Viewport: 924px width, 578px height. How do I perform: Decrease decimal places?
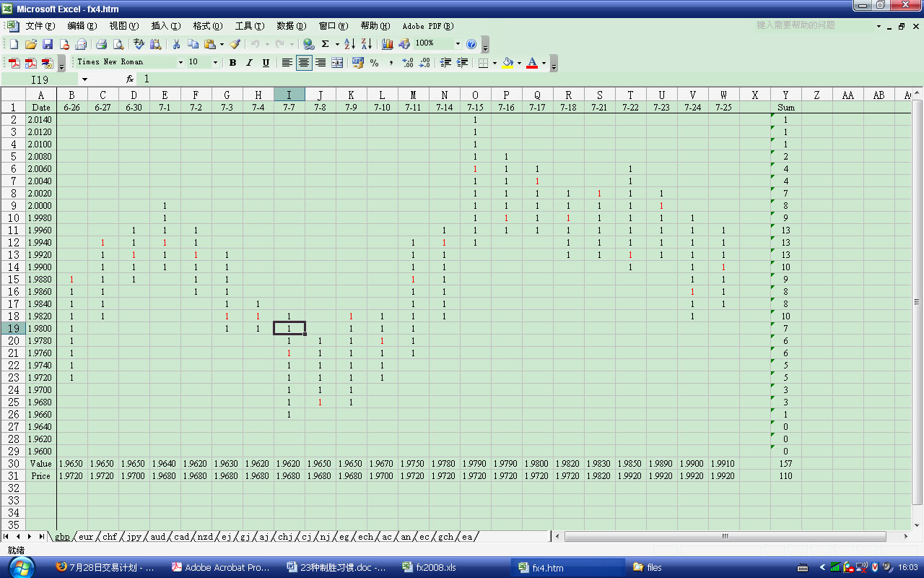click(x=424, y=63)
